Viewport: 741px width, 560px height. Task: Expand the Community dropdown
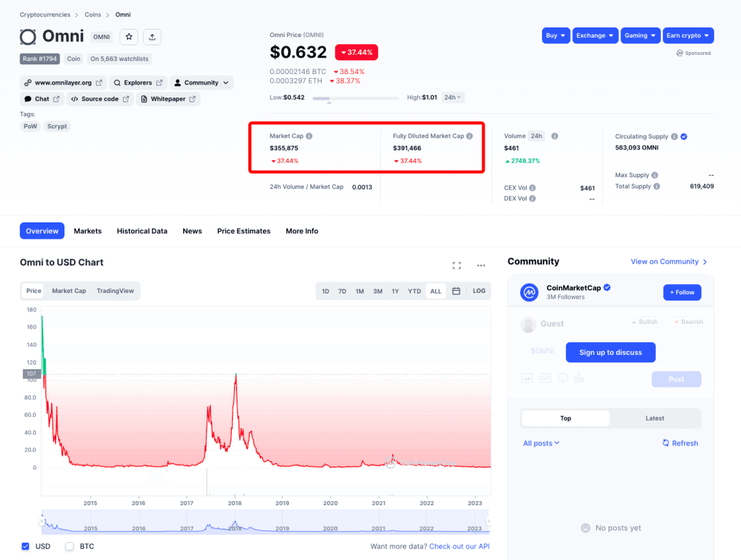[x=201, y=83]
